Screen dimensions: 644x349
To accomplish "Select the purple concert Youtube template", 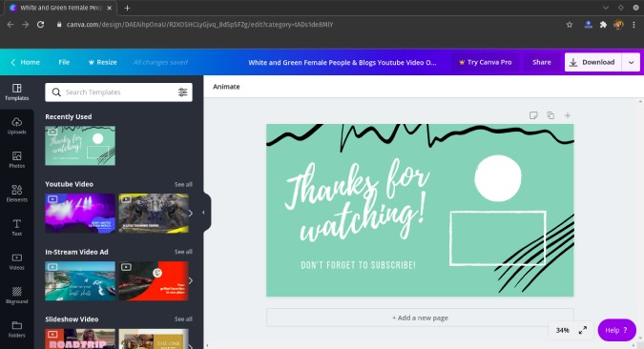I will click(80, 213).
